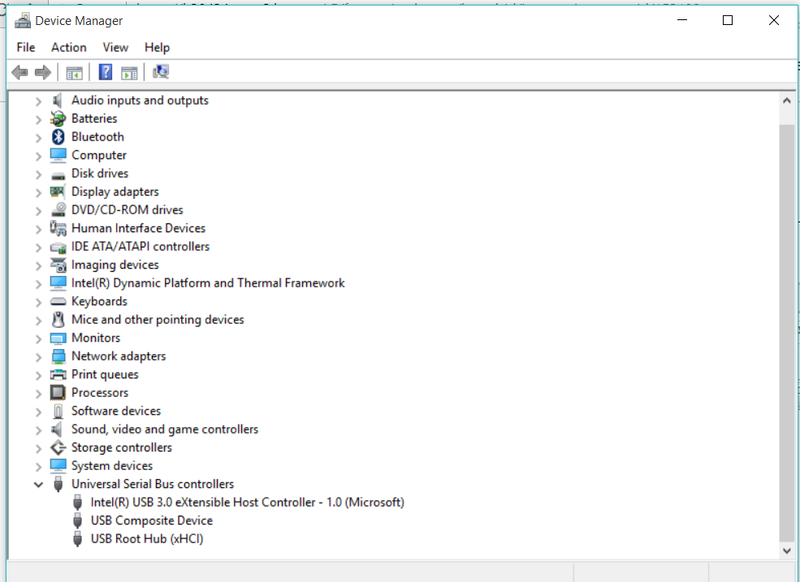
Task: Click the Storage controllers icon
Action: [58, 447]
